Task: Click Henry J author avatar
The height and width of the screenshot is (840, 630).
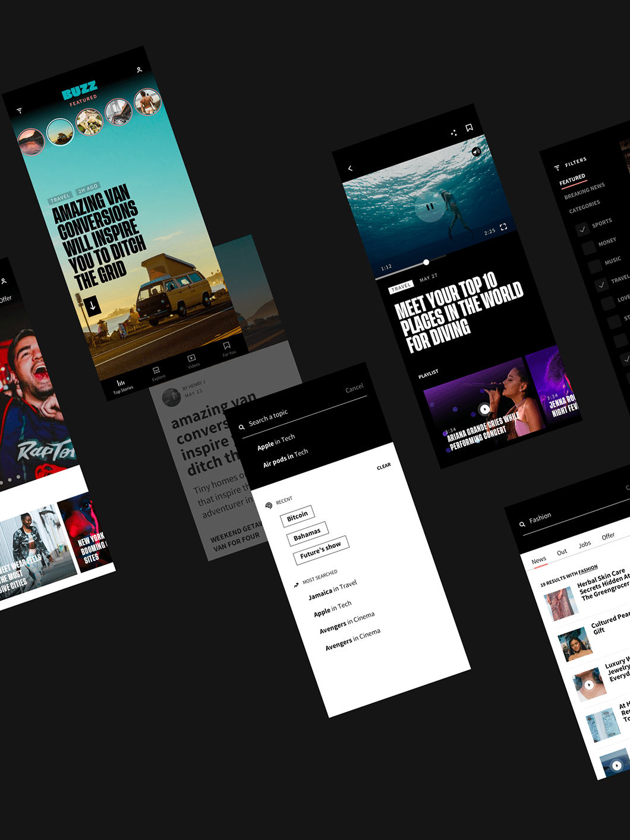Action: pos(171,397)
